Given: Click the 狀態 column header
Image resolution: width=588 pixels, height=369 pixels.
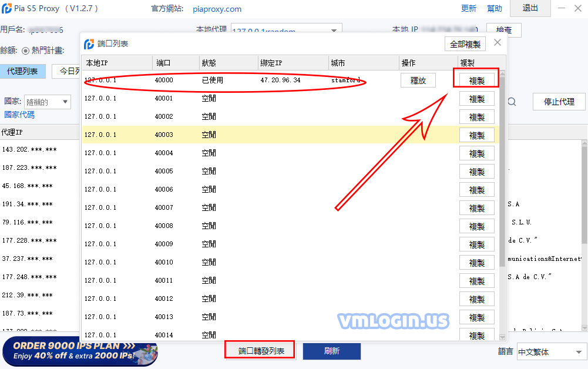Looking at the screenshot, I should 229,63.
